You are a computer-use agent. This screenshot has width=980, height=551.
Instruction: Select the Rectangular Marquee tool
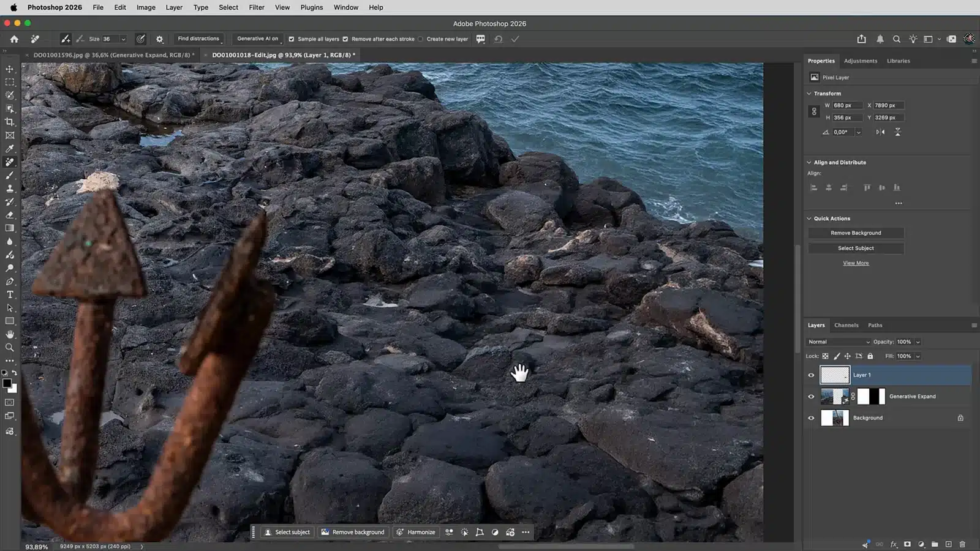10,82
